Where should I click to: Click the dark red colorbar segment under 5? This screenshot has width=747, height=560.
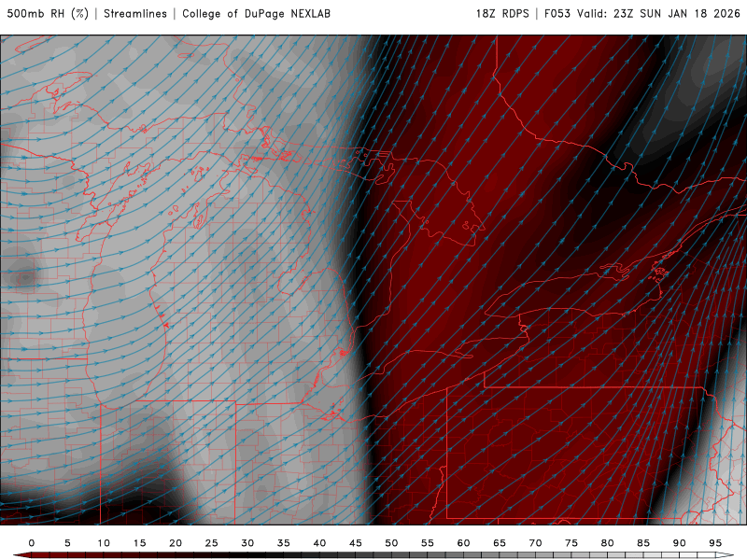click(77, 555)
